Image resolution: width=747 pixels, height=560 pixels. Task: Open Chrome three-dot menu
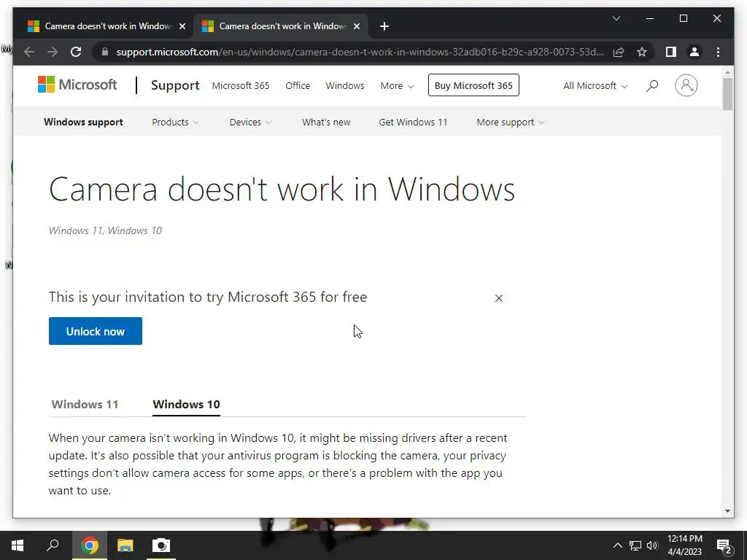(x=718, y=52)
